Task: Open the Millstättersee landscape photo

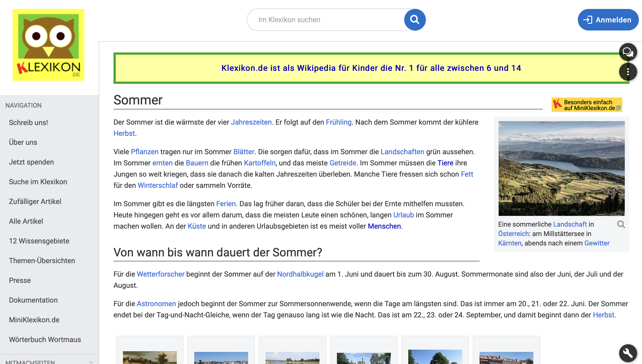Action: [561, 169]
